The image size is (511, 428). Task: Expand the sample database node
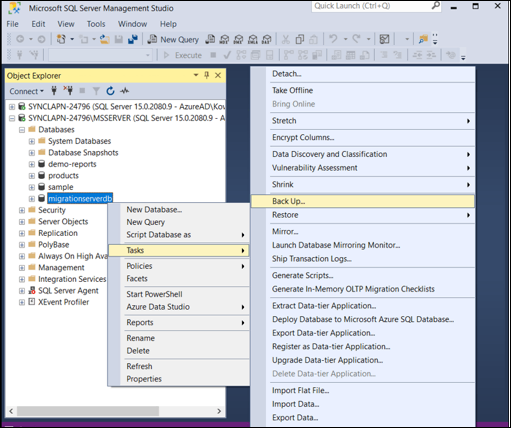[x=32, y=187]
